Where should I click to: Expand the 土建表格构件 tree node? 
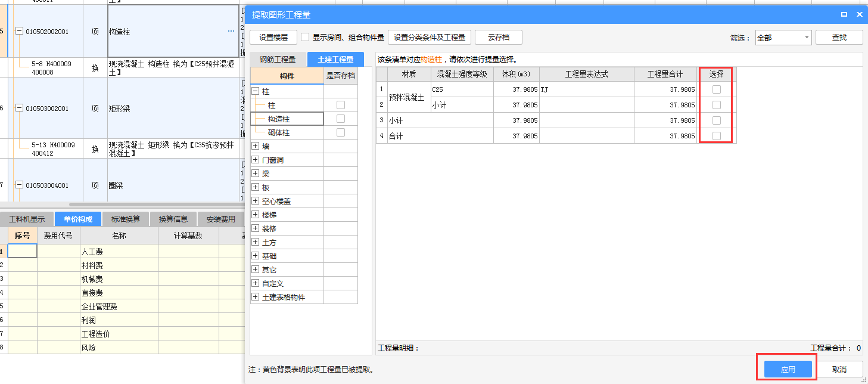[256, 297]
